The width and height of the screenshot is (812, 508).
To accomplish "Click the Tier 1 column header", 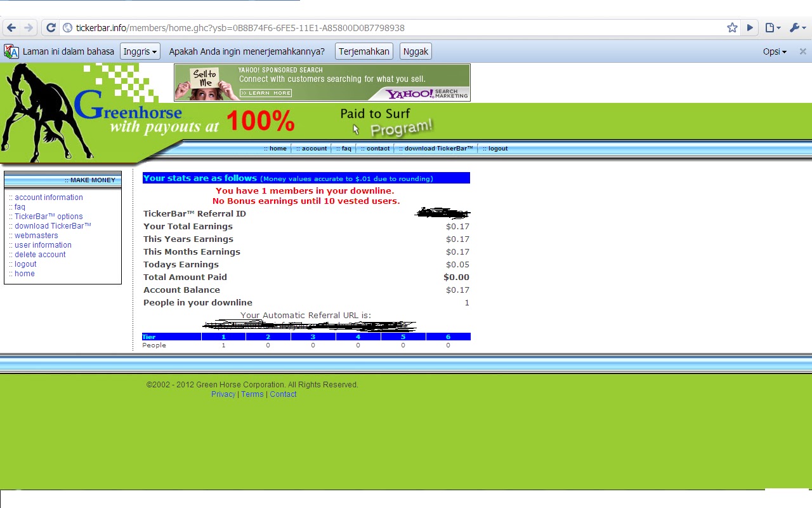I will [x=223, y=337].
